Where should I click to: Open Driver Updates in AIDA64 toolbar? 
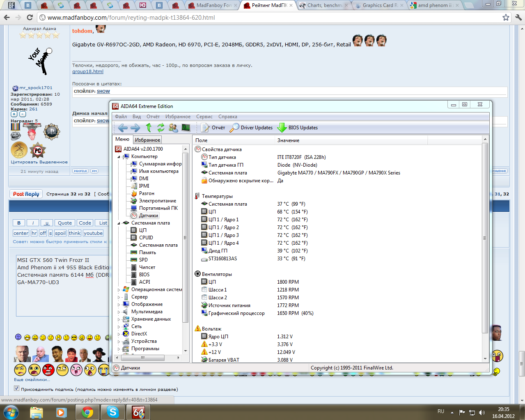tap(251, 128)
